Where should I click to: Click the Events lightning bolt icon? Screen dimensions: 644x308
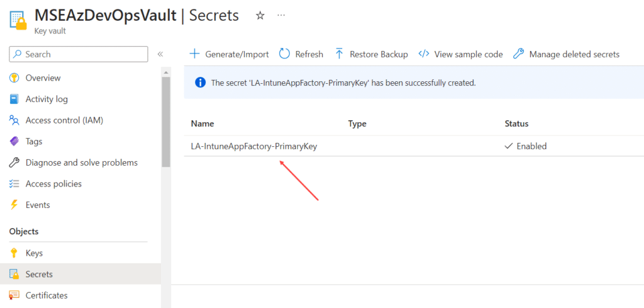[14, 205]
